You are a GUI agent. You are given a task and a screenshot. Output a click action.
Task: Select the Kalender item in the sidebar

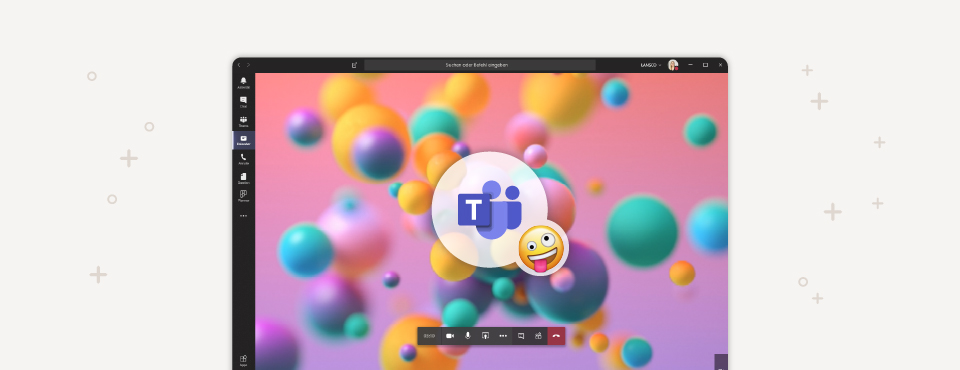coord(244,140)
